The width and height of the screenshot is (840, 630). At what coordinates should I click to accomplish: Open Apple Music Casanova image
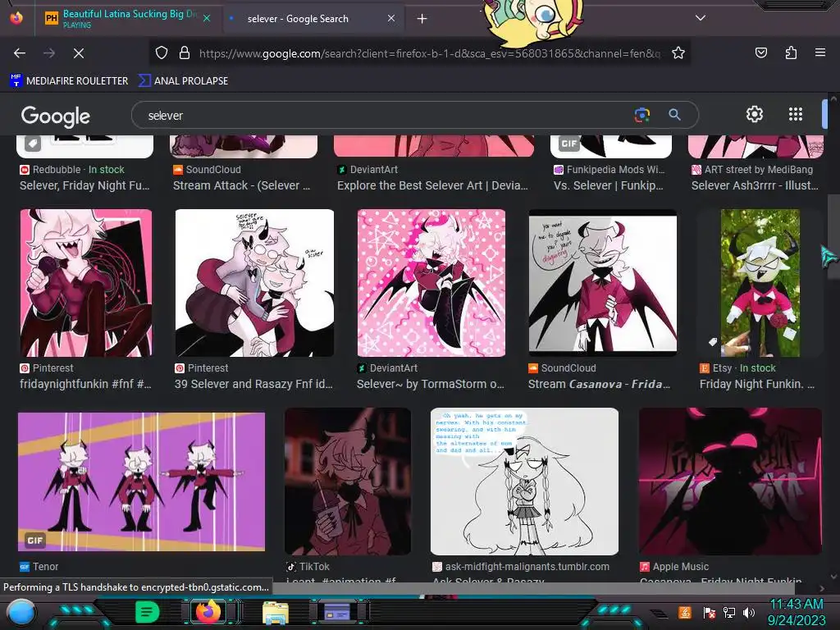point(731,482)
